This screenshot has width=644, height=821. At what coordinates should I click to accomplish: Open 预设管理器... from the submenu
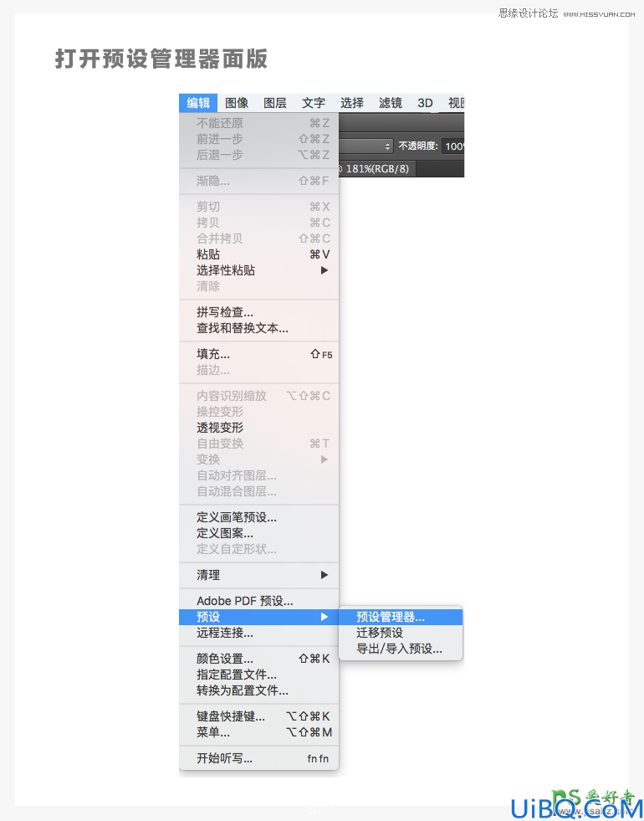[401, 617]
